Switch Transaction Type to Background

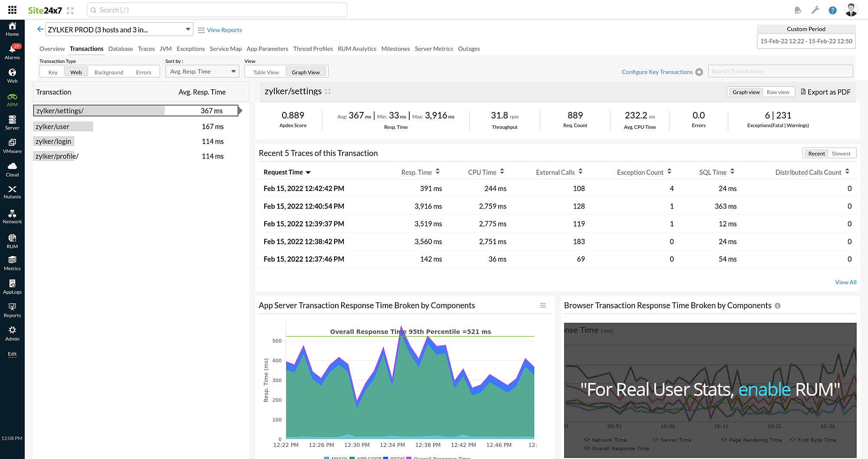click(x=108, y=72)
